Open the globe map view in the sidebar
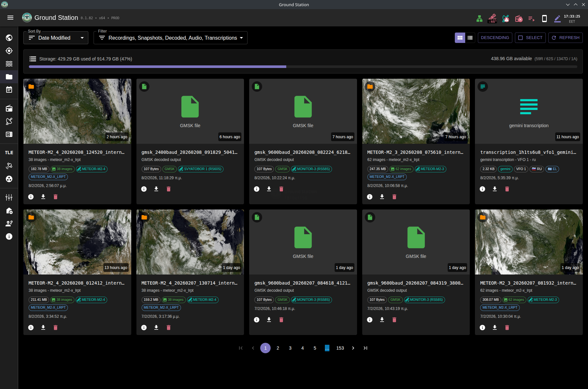This screenshot has height=389, width=588. click(9, 37)
